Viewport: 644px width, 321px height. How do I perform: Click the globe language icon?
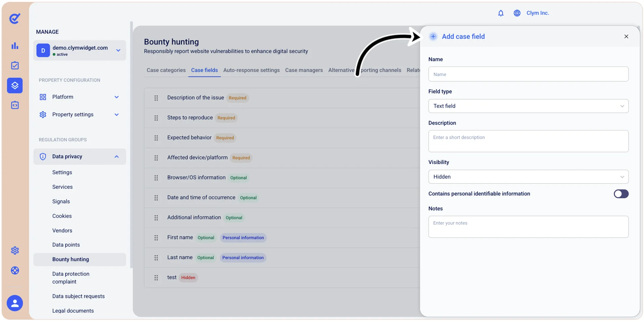[517, 13]
